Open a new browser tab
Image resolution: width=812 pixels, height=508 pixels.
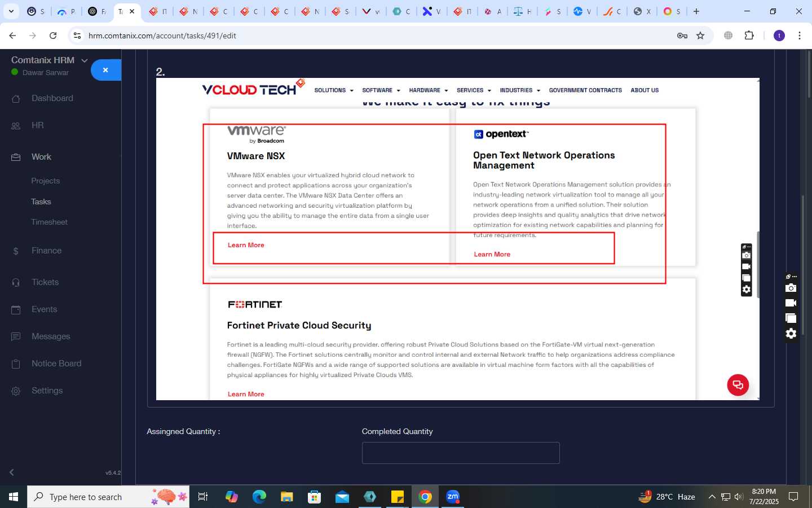click(x=696, y=11)
